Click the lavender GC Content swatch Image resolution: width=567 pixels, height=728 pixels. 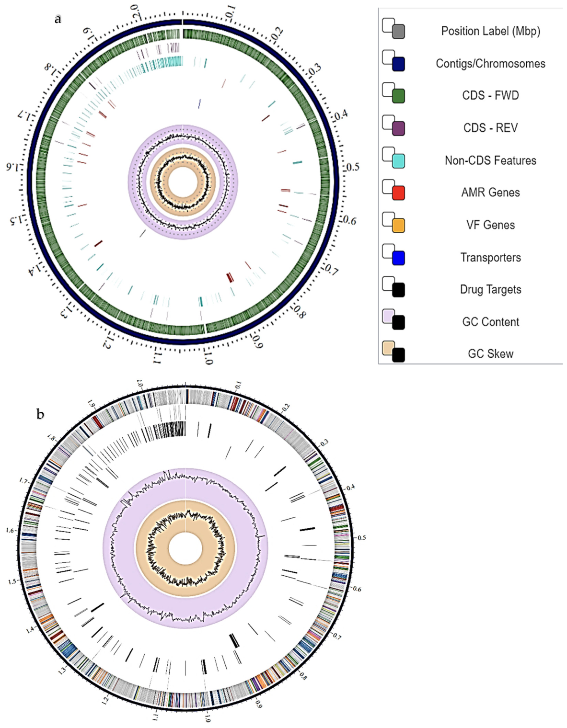pos(388,316)
